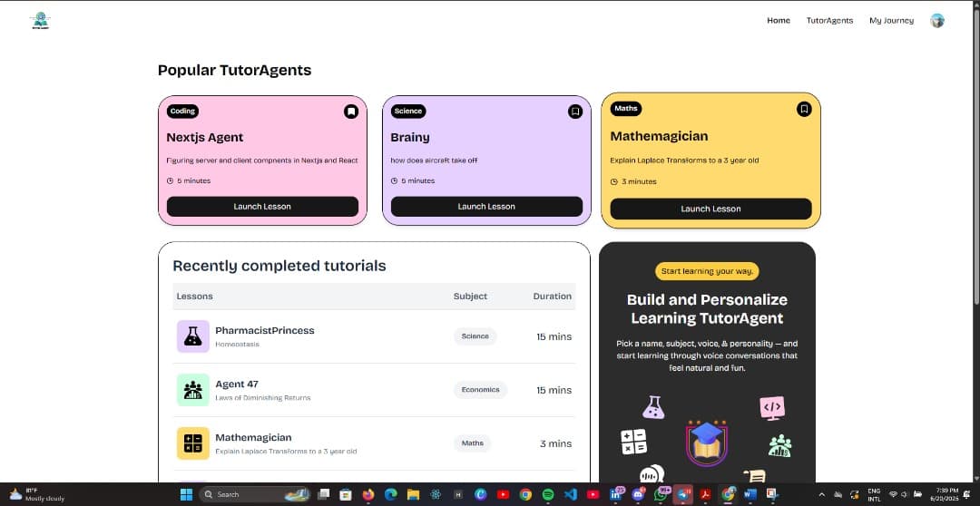Click the site logo in header
980x506 pixels.
pos(40,20)
